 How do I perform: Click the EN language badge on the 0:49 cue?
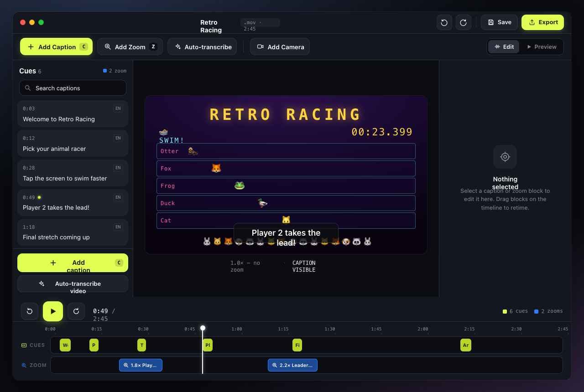pyautogui.click(x=118, y=197)
